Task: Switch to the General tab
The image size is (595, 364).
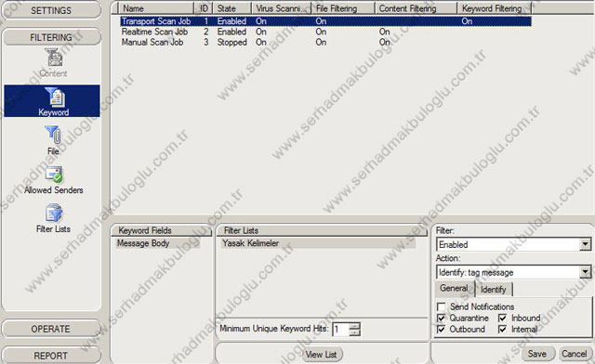Action: (x=455, y=289)
